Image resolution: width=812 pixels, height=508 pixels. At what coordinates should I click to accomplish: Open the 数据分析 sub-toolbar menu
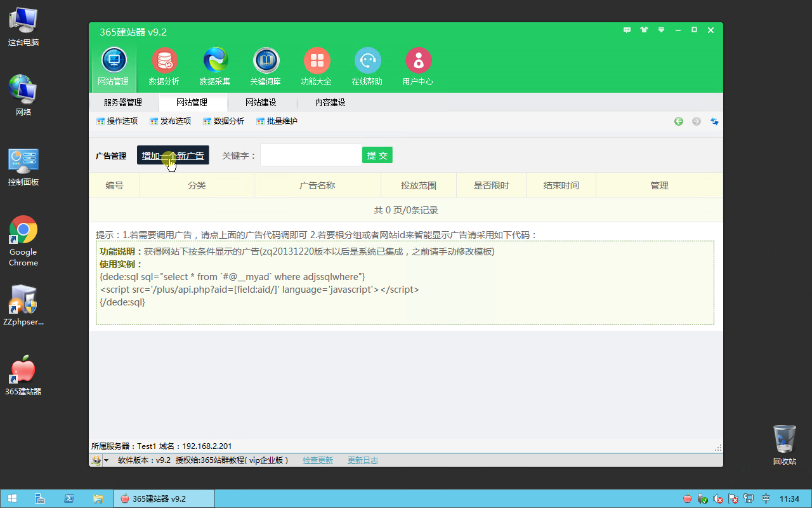click(x=223, y=121)
